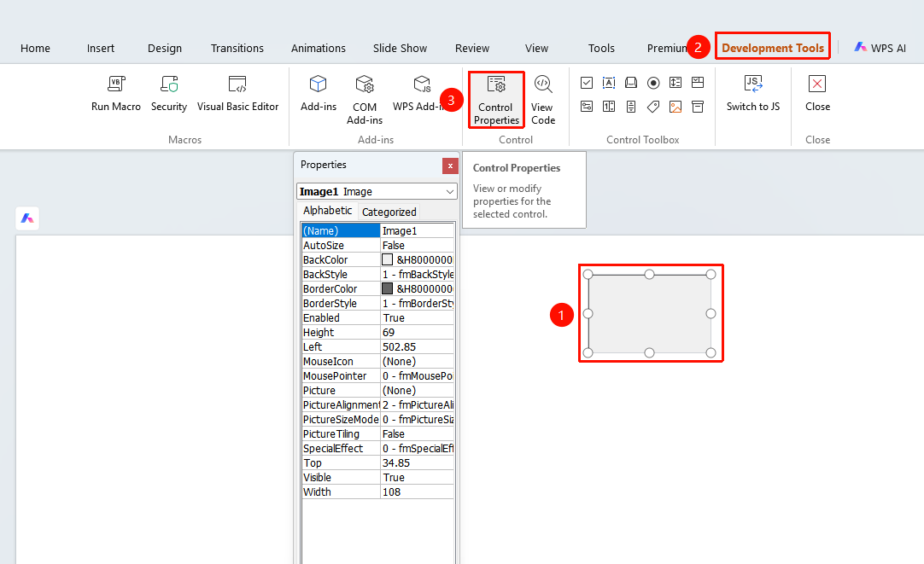Select the (Name) value field Image1
Viewport: 924px width, 564px height.
click(418, 230)
